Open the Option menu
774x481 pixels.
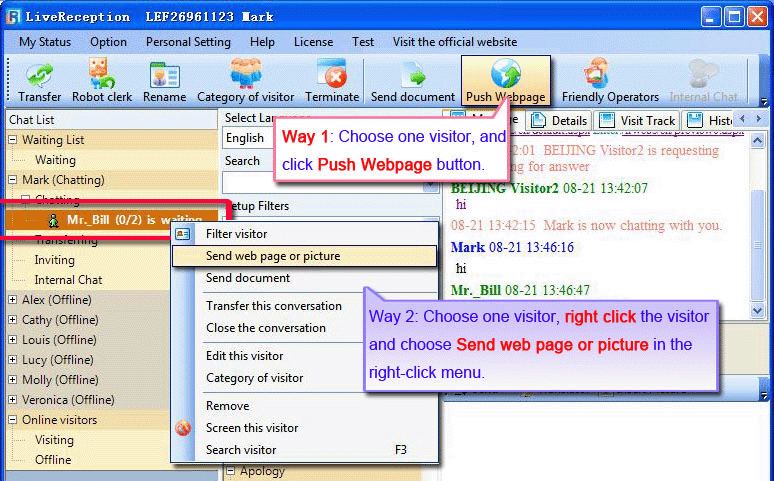pyautogui.click(x=108, y=42)
